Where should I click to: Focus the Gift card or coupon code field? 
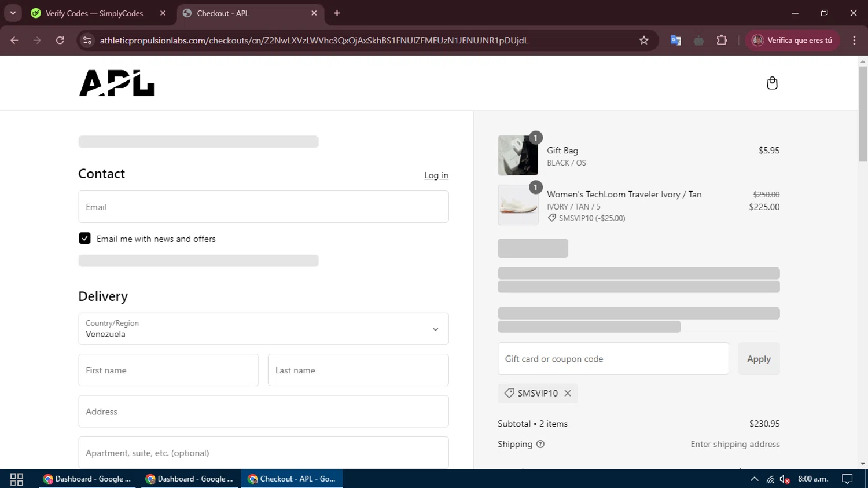tap(613, 359)
